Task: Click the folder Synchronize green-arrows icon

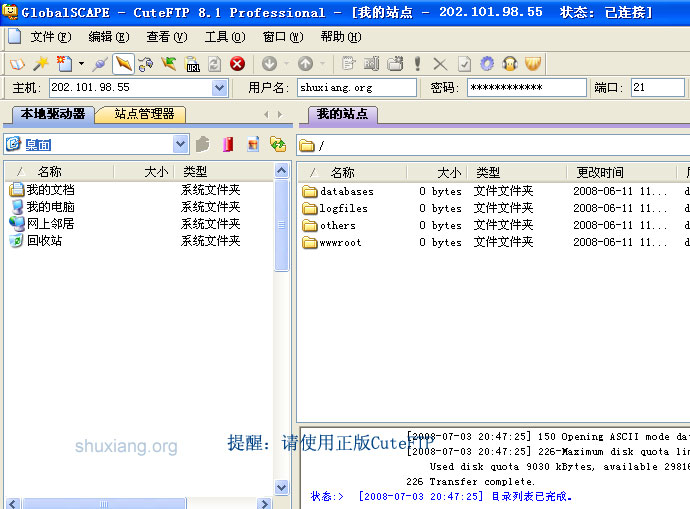Action: tap(278, 144)
